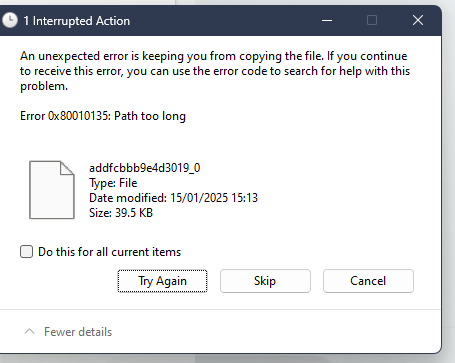
Task: Click the 'Size: 39.5 KB' line
Action: (121, 213)
